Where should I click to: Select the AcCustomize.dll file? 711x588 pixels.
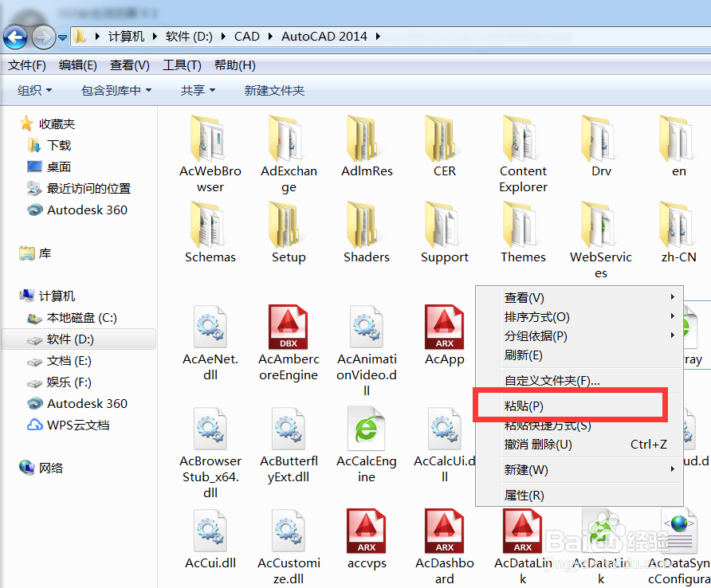tap(289, 547)
